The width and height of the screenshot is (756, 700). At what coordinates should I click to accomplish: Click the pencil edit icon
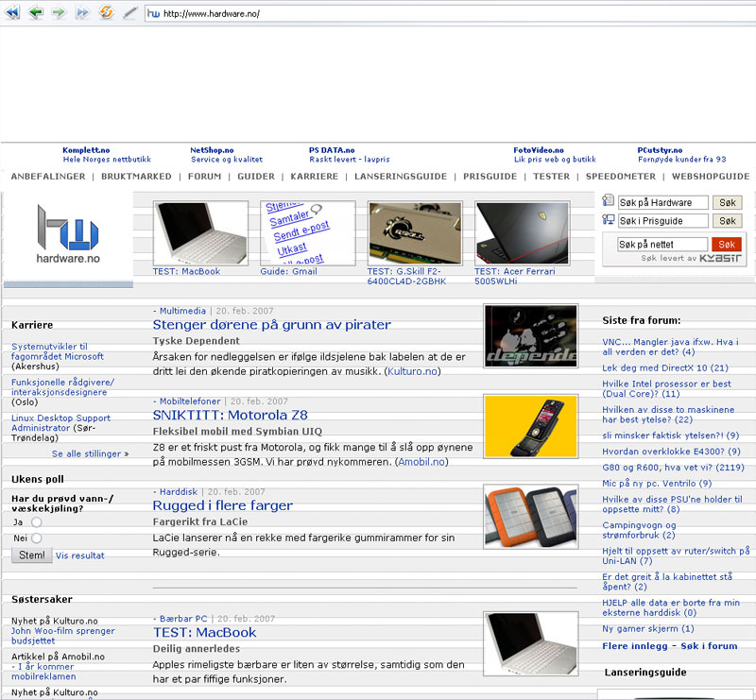129,12
